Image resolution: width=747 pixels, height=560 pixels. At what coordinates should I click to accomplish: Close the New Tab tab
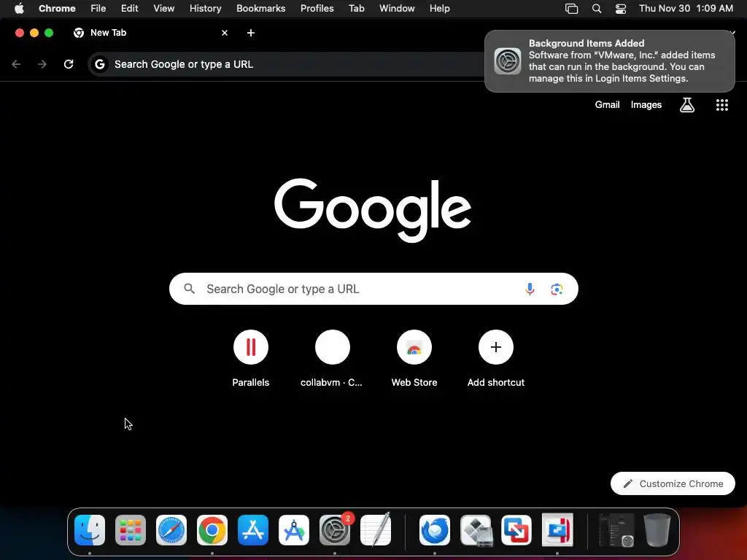(x=225, y=33)
